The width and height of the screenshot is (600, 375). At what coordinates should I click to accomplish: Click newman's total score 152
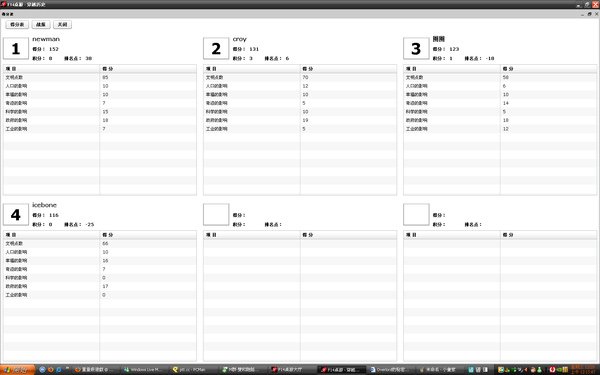point(54,49)
